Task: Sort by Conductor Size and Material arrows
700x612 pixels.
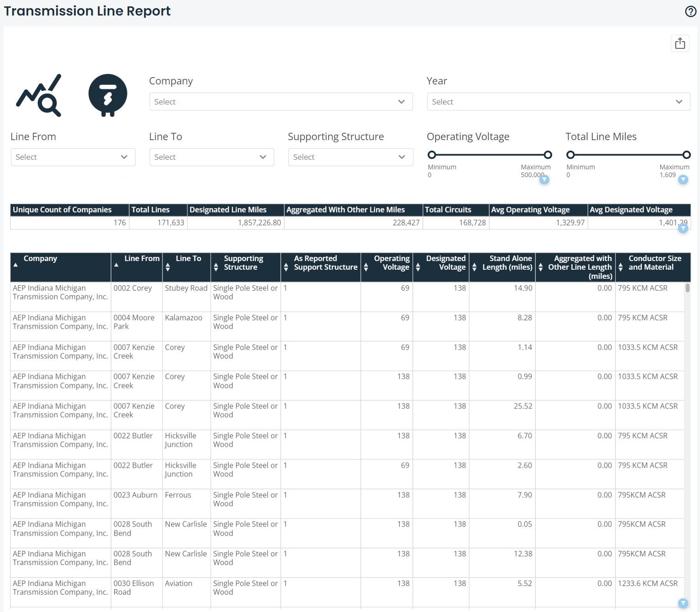Action: (620, 267)
